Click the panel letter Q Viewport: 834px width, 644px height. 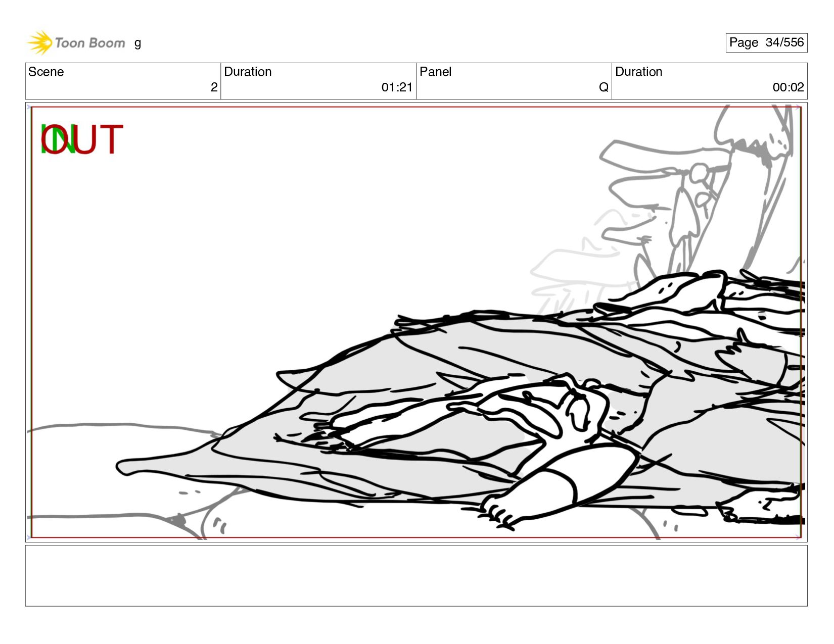(x=604, y=87)
